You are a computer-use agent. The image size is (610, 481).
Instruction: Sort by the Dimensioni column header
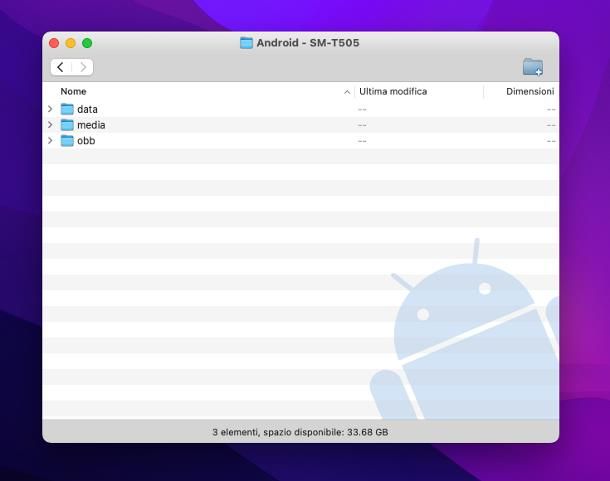pyautogui.click(x=530, y=91)
